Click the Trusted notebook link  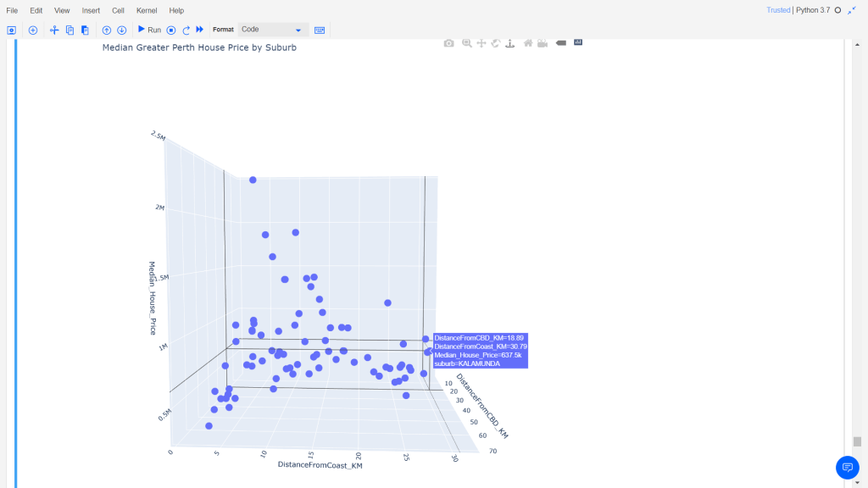pyautogui.click(x=778, y=10)
